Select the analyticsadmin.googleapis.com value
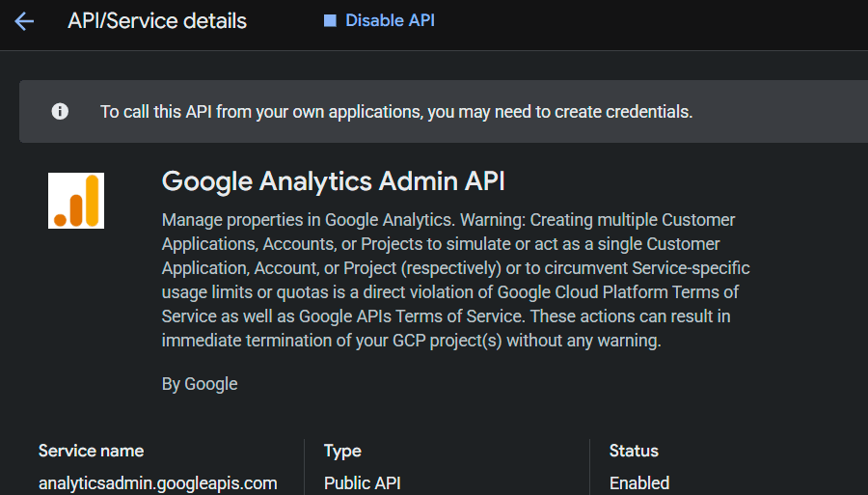This screenshot has height=495, width=868. (158, 483)
